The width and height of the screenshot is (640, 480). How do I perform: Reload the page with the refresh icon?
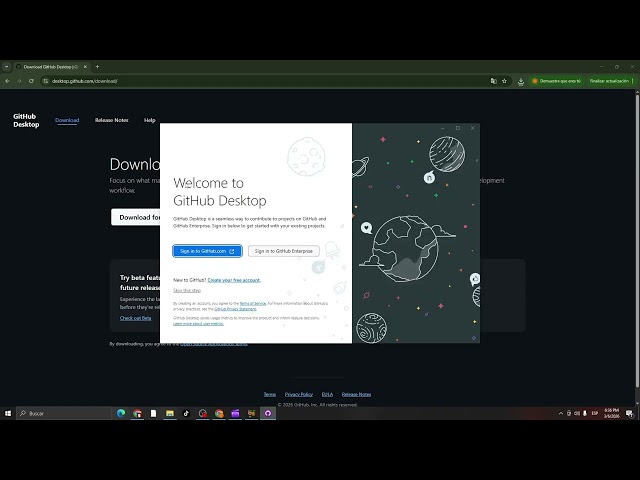[x=31, y=81]
